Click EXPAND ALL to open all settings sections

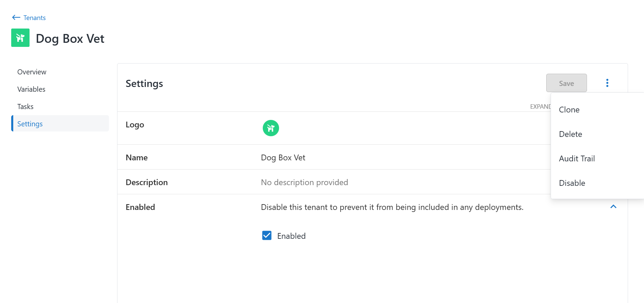[540, 106]
